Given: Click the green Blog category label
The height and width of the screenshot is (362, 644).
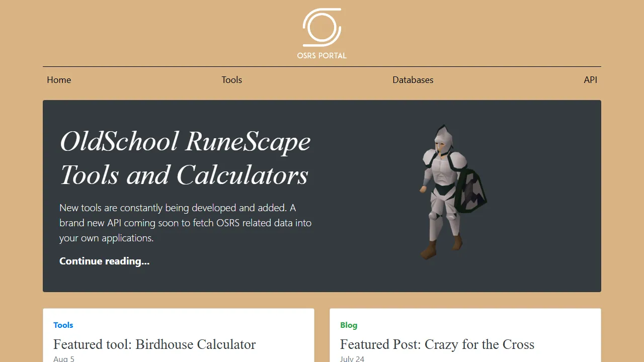Looking at the screenshot, I should 349,325.
